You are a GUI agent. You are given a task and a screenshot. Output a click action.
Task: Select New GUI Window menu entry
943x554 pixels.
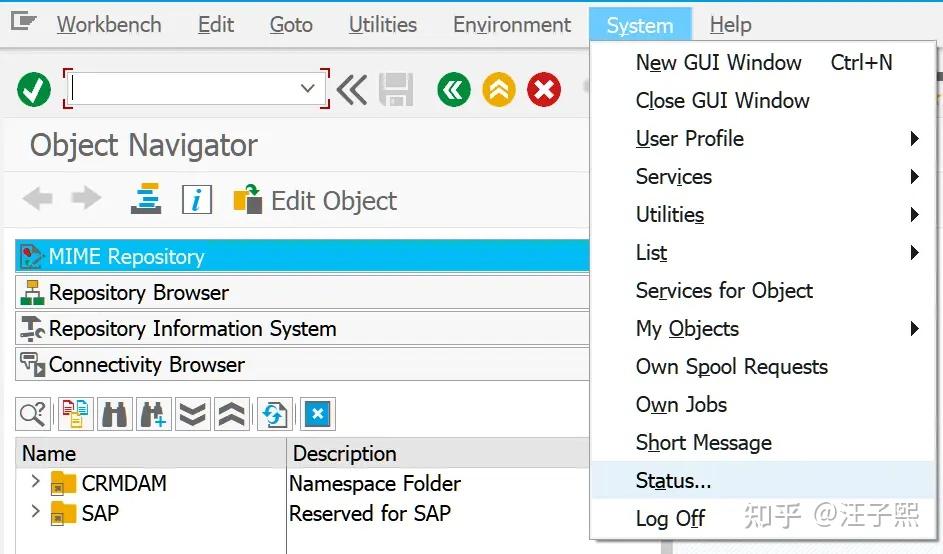(x=763, y=63)
